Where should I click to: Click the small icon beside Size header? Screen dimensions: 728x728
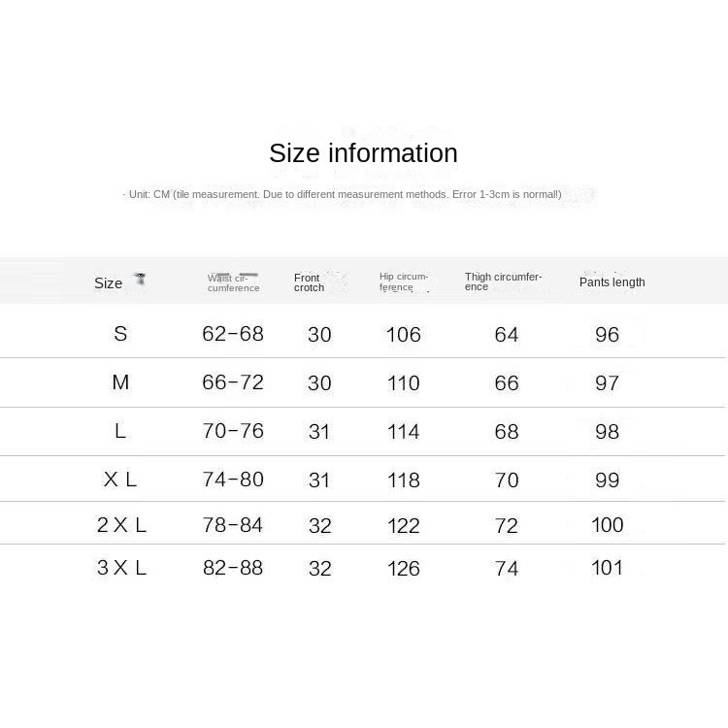pyautogui.click(x=140, y=280)
